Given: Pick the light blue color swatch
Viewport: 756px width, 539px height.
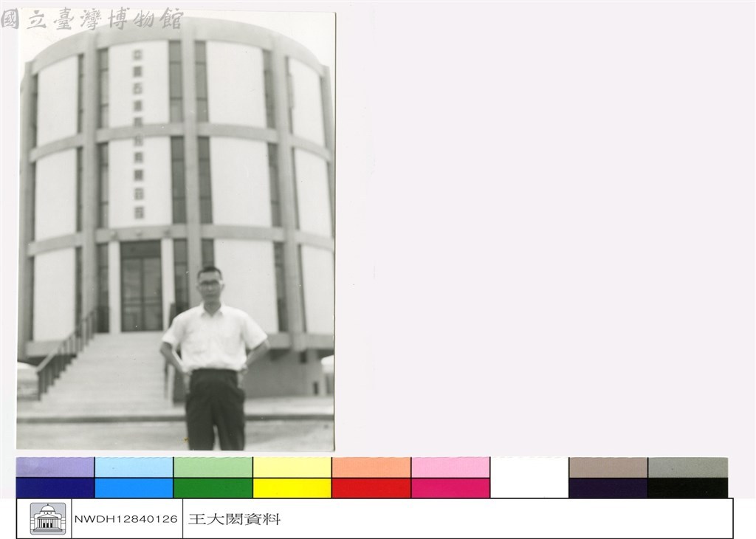Looking at the screenshot, I should (x=134, y=467).
